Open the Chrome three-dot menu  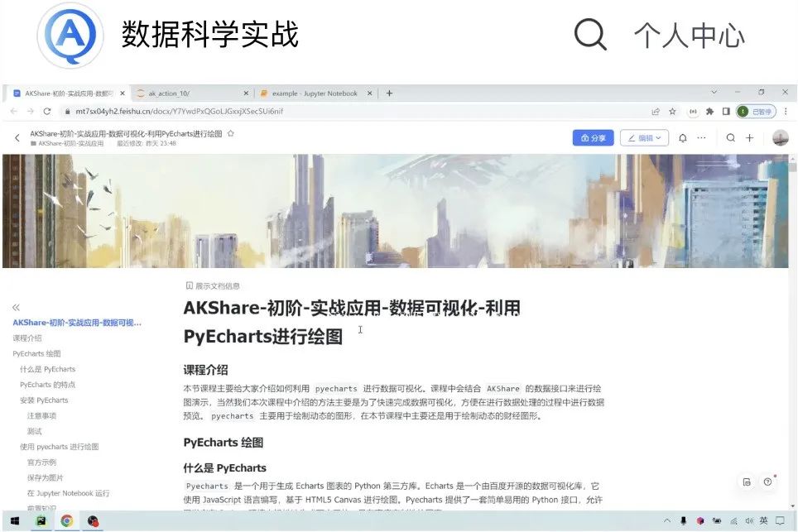click(x=786, y=112)
